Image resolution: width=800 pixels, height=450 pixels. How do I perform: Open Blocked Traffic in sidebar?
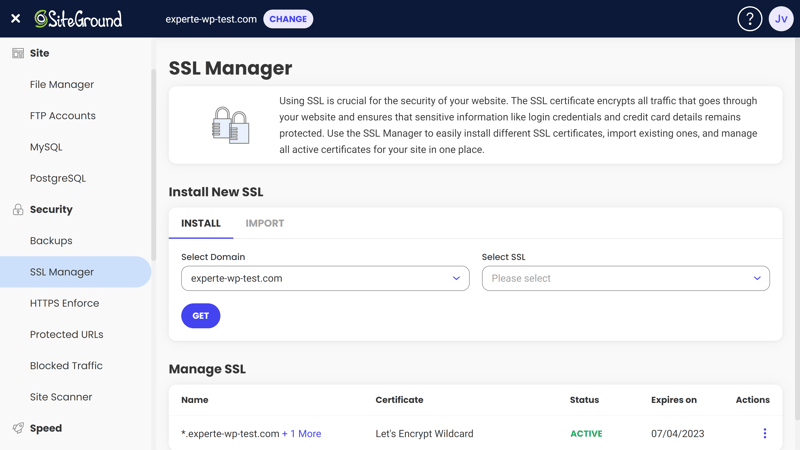66,365
